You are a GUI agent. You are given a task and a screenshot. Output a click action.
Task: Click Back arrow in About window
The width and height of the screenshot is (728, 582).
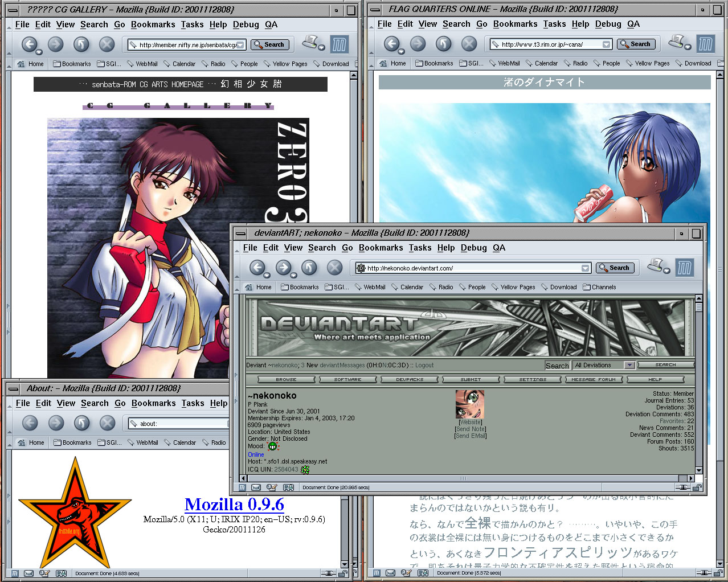pyautogui.click(x=29, y=423)
